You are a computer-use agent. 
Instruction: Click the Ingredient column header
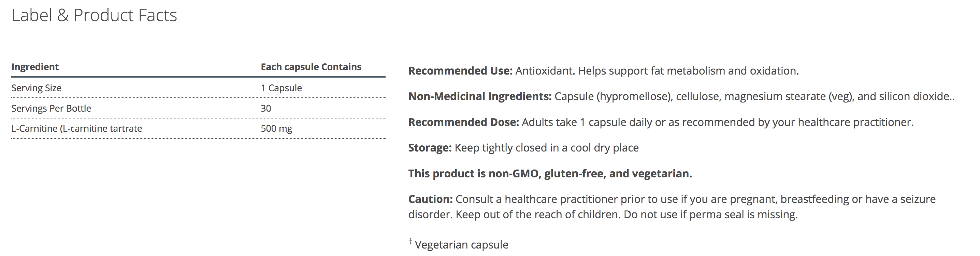(x=35, y=67)
